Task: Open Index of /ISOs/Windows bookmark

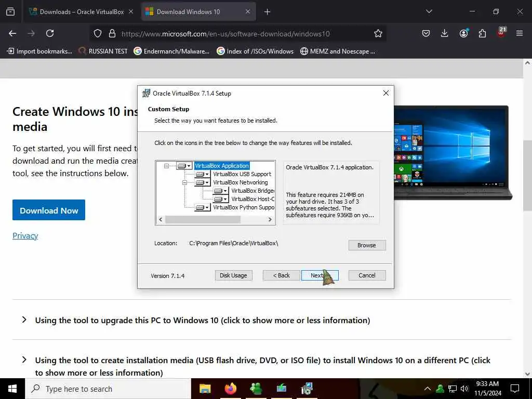Action: click(x=255, y=51)
